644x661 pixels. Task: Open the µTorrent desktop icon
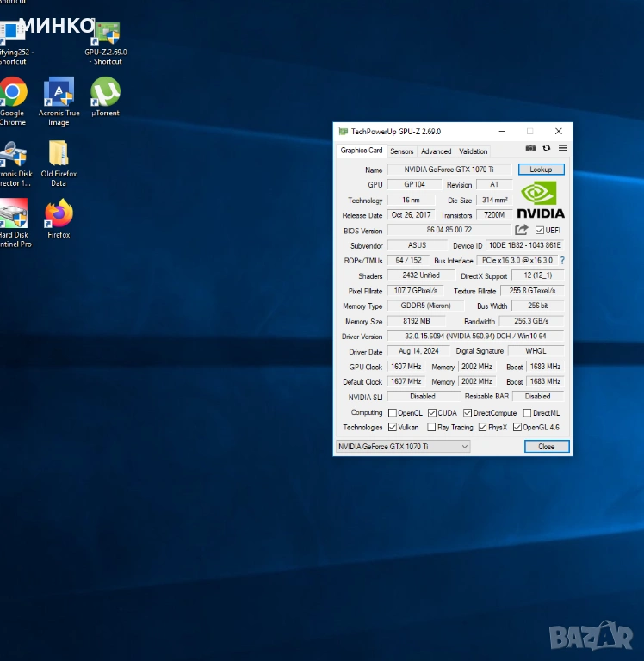(105, 97)
